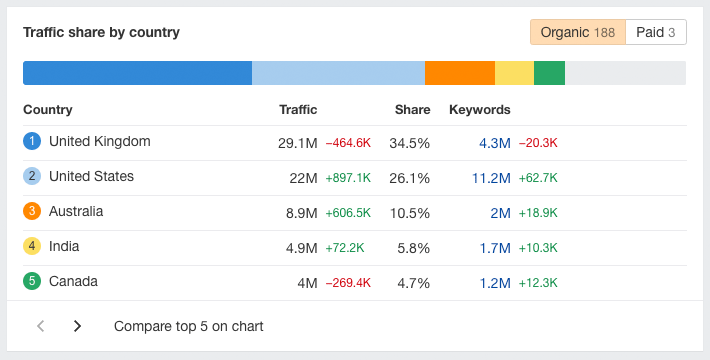Click the +897.1K traffic change
Screen dimensions: 710x360
point(348,178)
